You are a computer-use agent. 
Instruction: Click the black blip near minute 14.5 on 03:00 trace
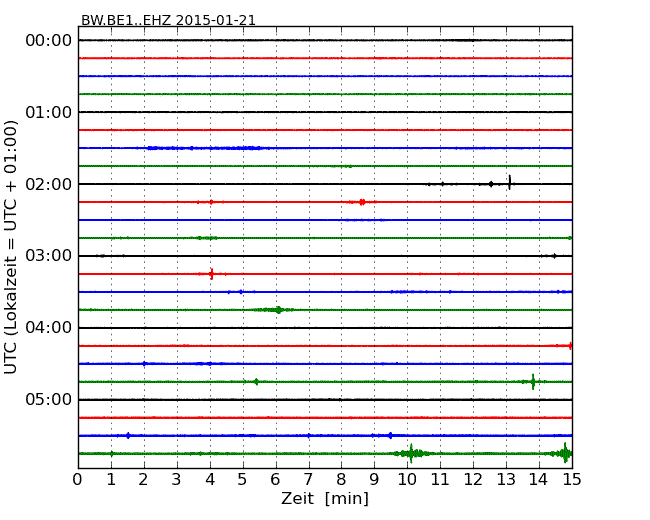point(554,256)
